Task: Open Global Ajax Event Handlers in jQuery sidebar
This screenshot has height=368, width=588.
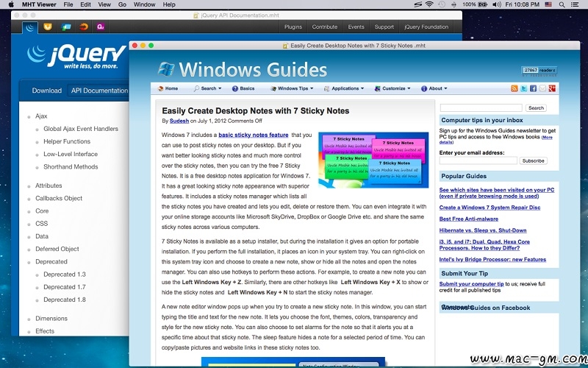Action: point(81,129)
